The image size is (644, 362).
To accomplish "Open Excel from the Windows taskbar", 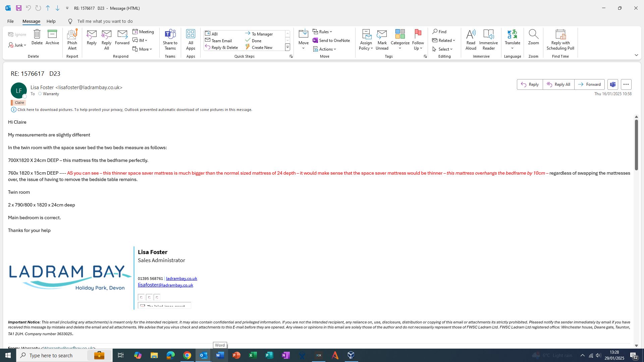I will [253, 355].
